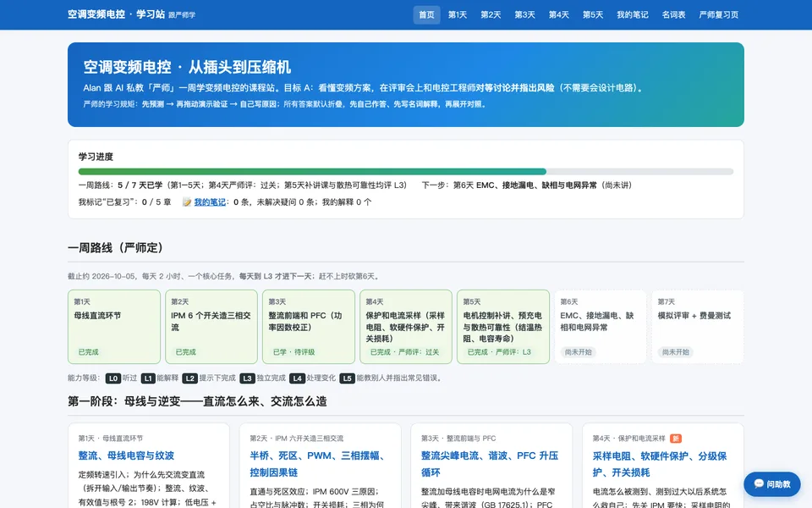The width and height of the screenshot is (812, 508).
Task: Click the 已学 · 待评级 status on 第3天
Action: click(294, 352)
